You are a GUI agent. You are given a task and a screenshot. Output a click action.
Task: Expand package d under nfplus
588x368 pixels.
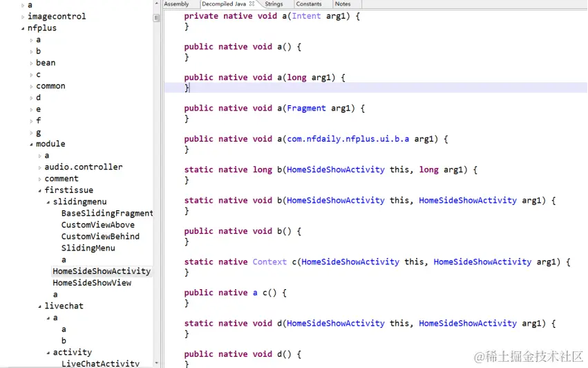coord(31,98)
